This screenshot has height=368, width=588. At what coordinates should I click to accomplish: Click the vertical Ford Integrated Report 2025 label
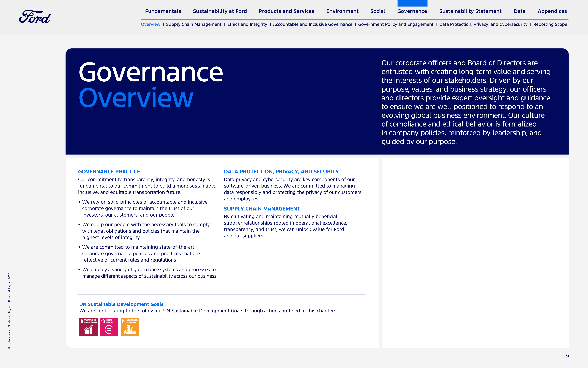(x=9, y=311)
